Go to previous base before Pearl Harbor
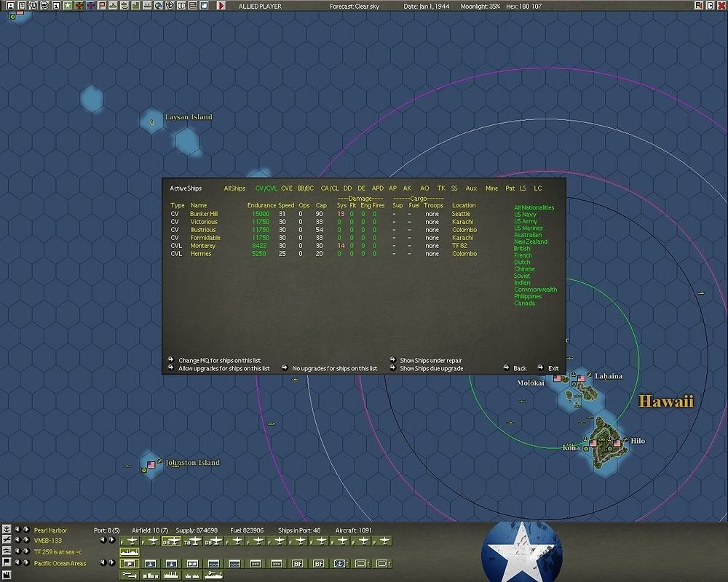 [17, 530]
